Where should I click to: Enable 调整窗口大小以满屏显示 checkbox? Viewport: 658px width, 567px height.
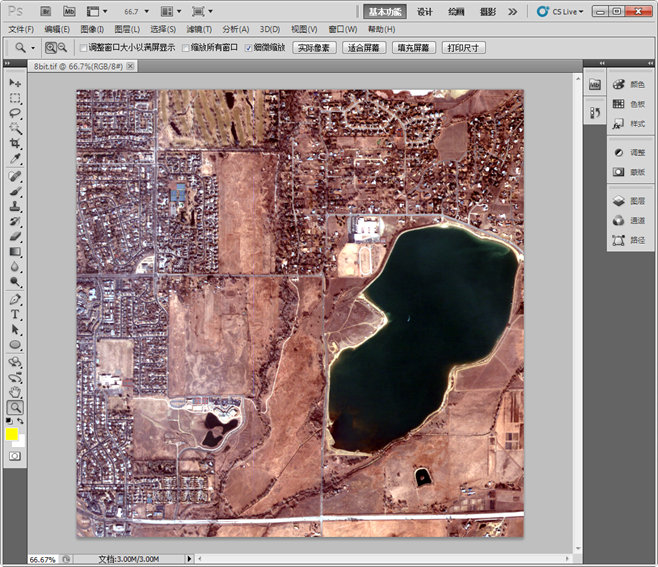(x=83, y=48)
